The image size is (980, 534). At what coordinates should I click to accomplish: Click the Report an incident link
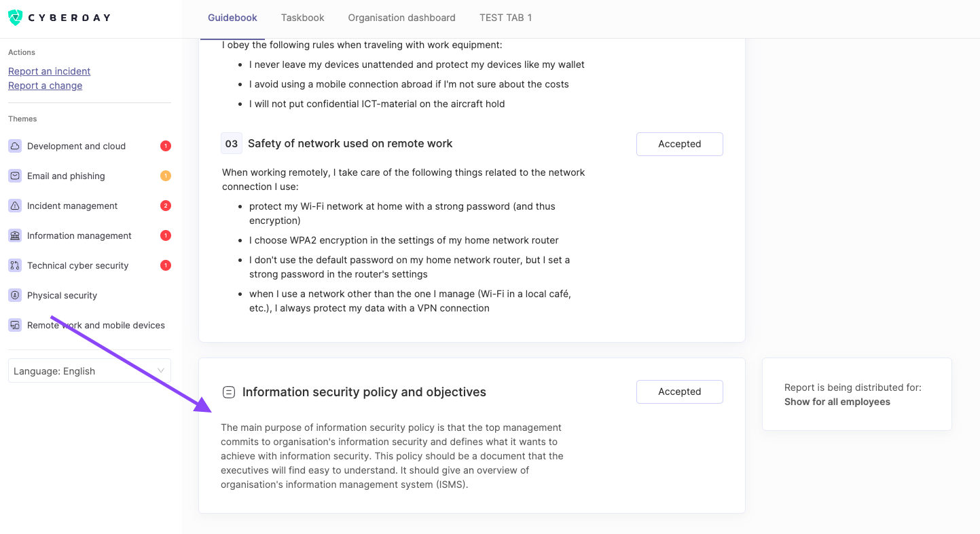coord(50,71)
